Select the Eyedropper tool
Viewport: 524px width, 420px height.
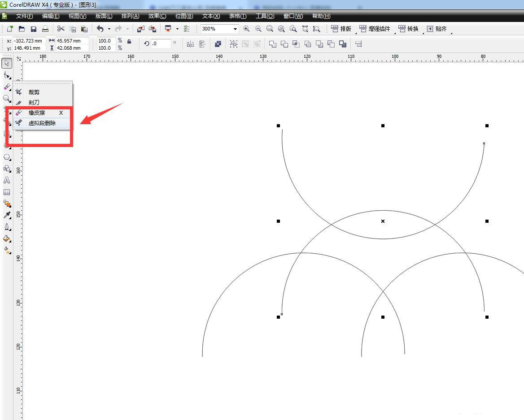(7, 215)
